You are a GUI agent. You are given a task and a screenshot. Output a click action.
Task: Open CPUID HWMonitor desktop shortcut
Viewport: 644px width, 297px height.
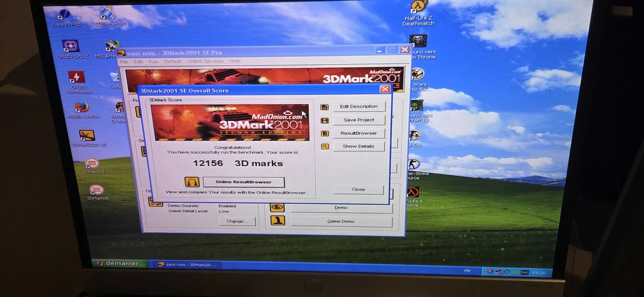point(76,77)
